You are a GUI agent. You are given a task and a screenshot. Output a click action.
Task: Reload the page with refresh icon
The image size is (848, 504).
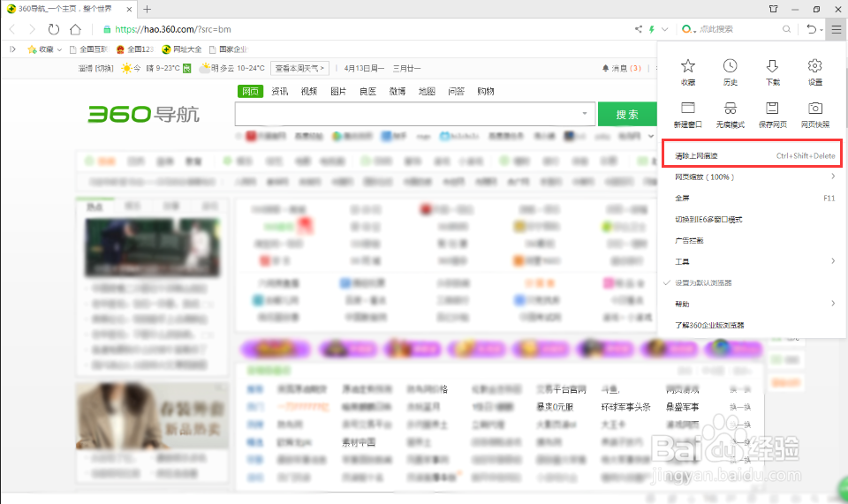coord(54,29)
